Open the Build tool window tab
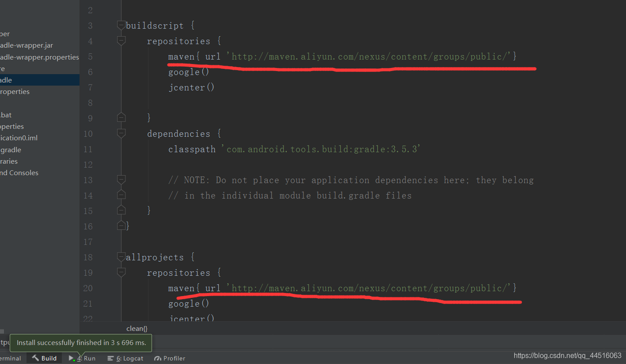626x364 pixels. point(44,358)
